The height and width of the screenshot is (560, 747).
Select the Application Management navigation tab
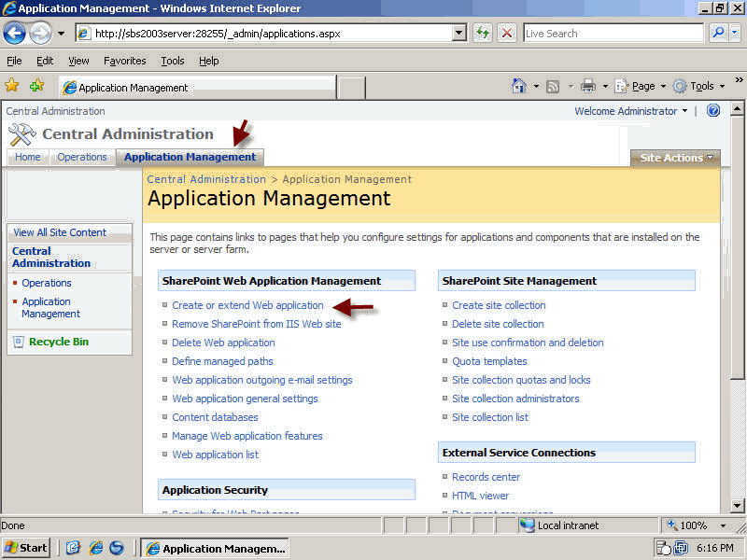190,157
